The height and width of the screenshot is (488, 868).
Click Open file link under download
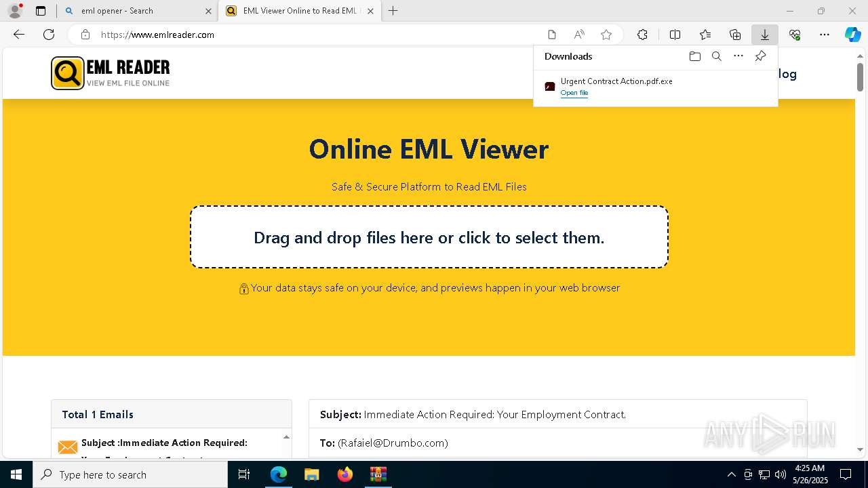coord(574,93)
